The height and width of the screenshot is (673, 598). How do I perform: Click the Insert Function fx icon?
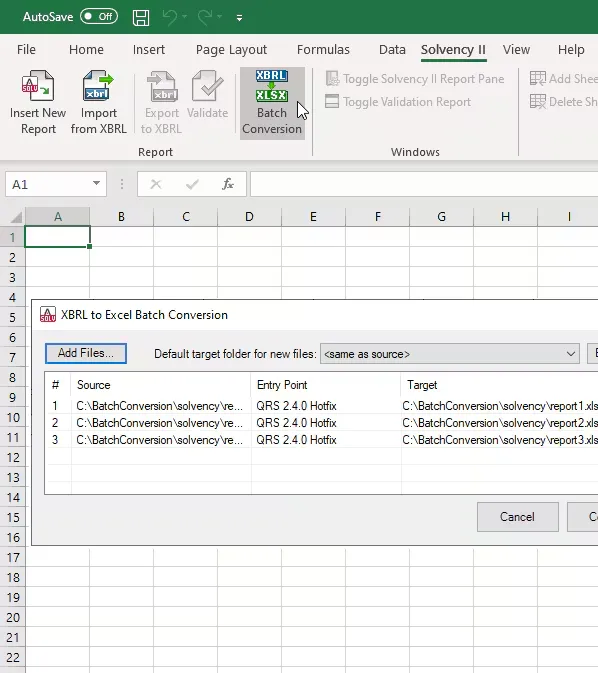tap(228, 185)
